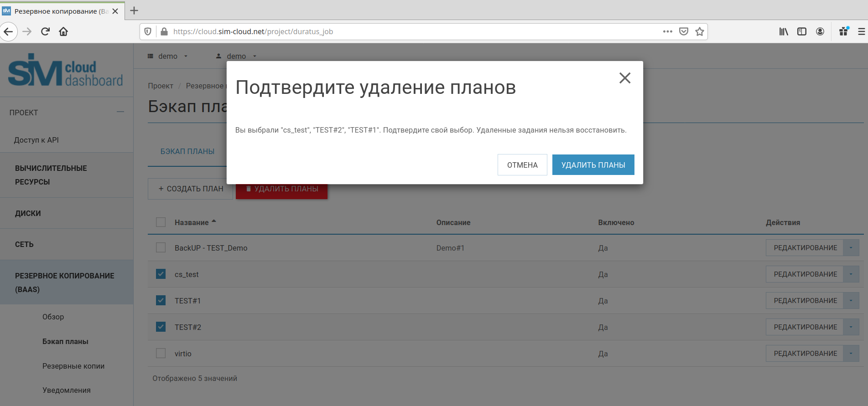Open the Резервные копии sidebar item

[73, 366]
